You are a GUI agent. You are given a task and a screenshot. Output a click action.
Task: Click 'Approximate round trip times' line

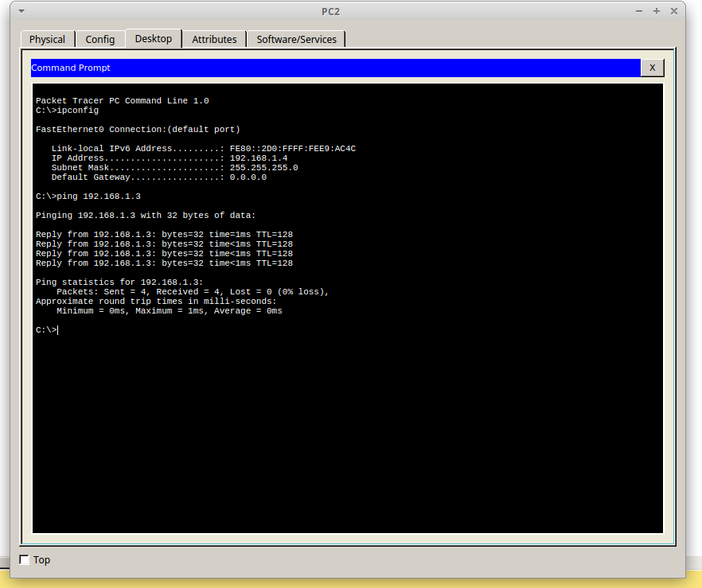coord(156,301)
